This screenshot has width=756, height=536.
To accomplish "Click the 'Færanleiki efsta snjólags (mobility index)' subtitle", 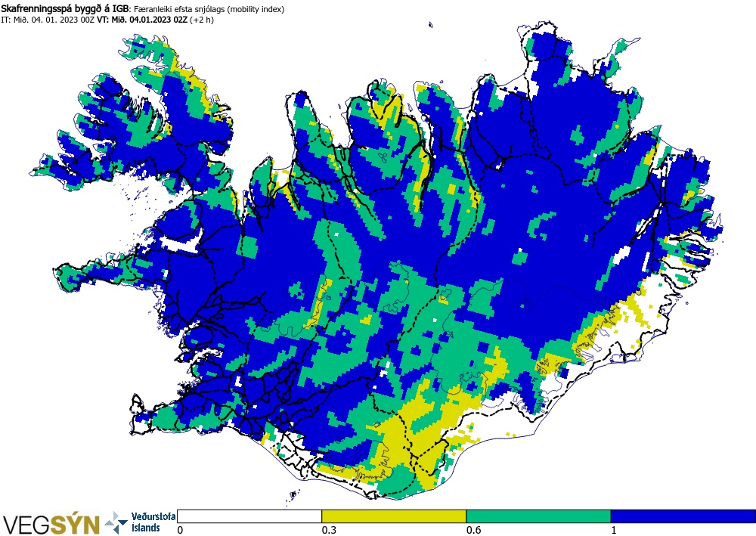I will click(209, 9).
